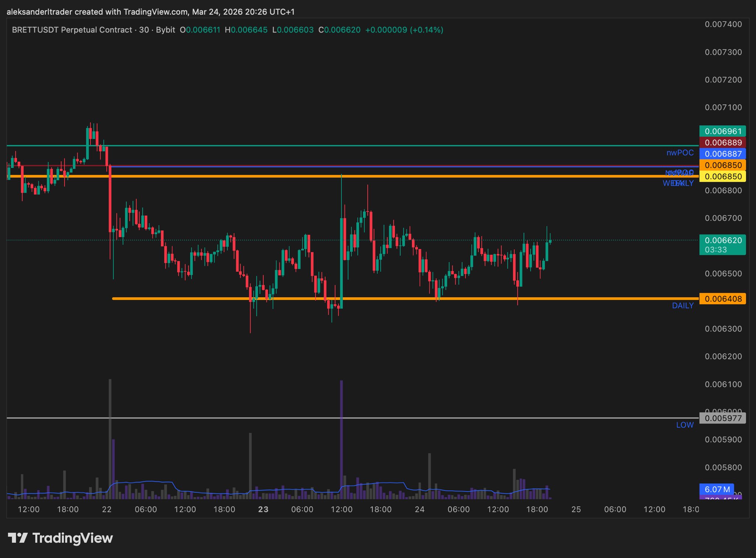Click the green 0.006961 price label
This screenshot has height=558, width=756.
click(722, 131)
